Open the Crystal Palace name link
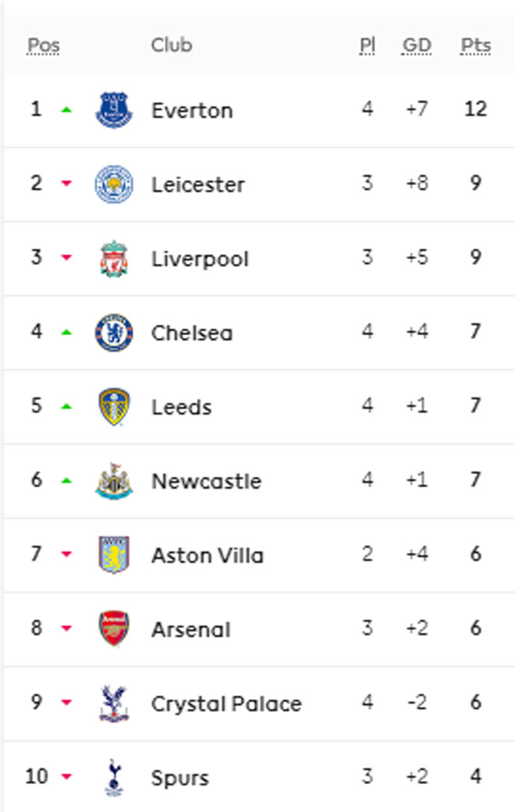 pos(226,703)
